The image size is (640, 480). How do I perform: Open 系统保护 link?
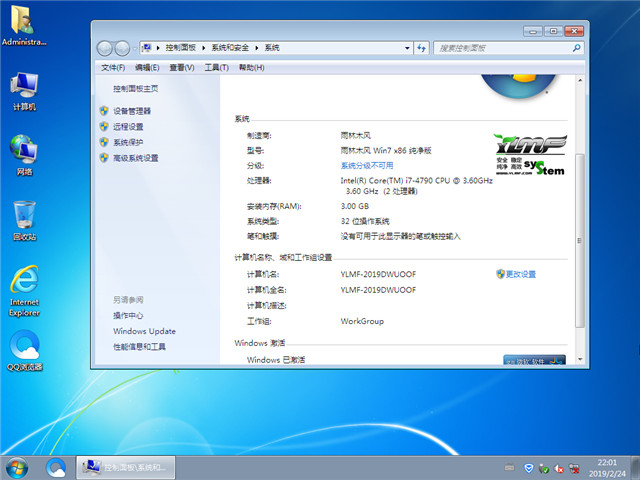[128, 142]
